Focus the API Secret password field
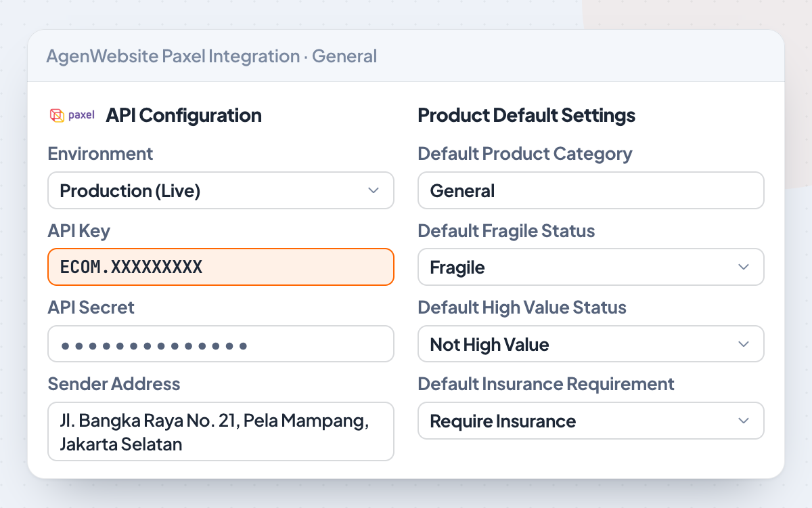The width and height of the screenshot is (812, 508). 221,344
